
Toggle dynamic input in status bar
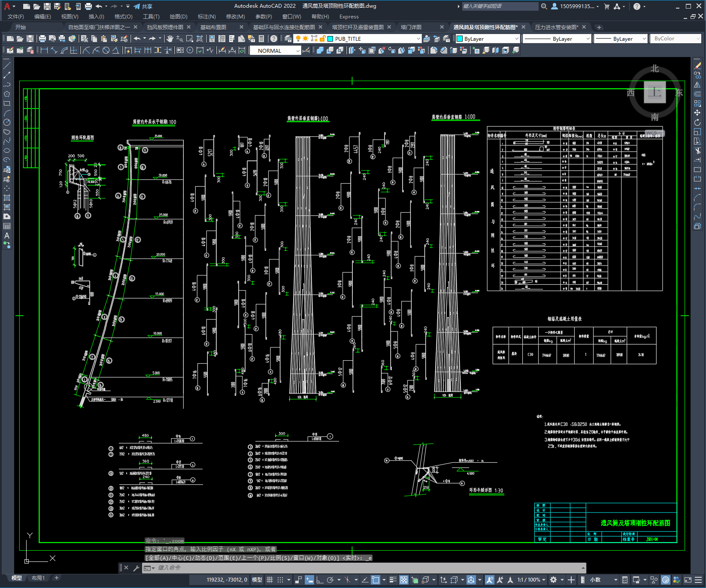[x=309, y=580]
